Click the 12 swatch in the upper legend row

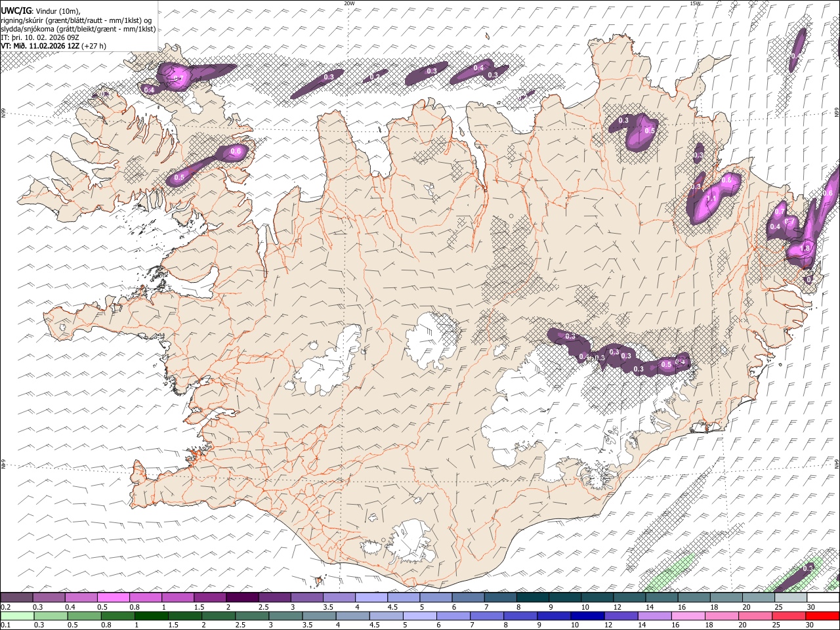pos(629,598)
